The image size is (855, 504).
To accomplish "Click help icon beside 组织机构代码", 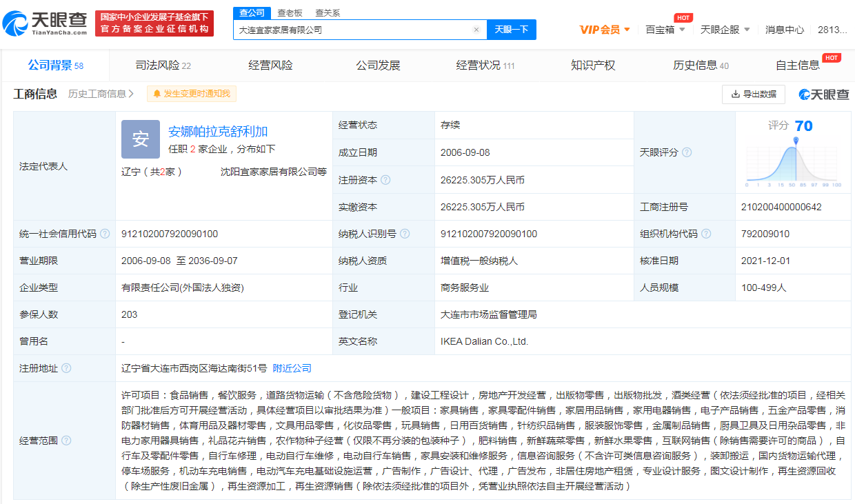I will 706,234.
